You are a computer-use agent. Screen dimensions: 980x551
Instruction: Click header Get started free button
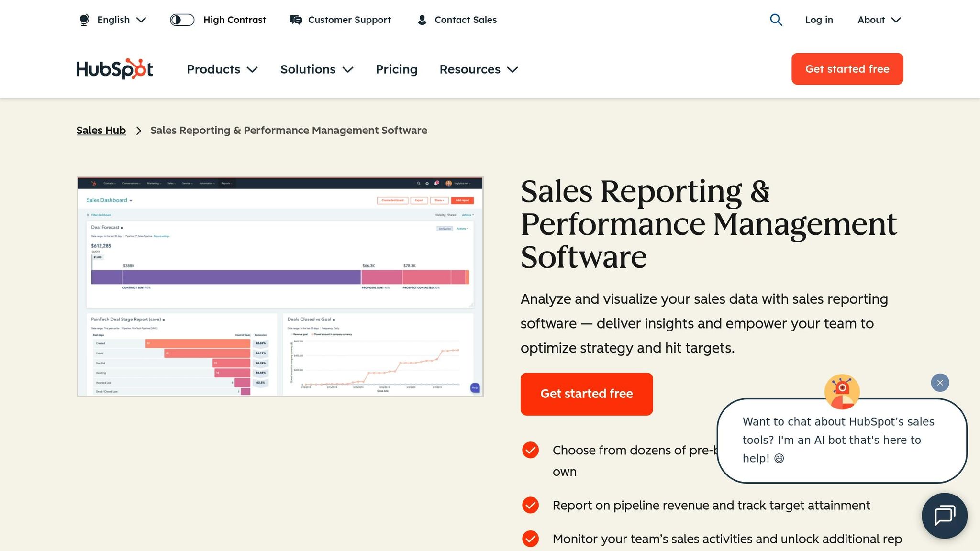847,69
